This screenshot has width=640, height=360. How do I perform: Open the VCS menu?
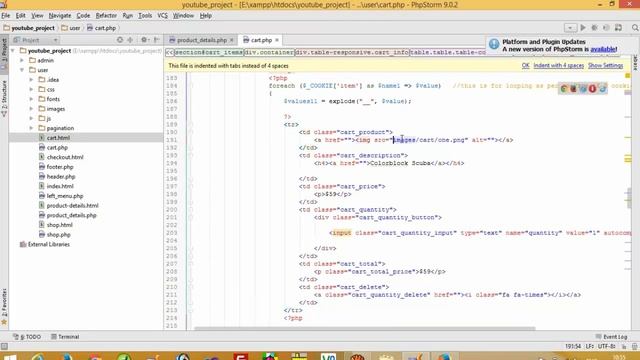click(x=162, y=16)
